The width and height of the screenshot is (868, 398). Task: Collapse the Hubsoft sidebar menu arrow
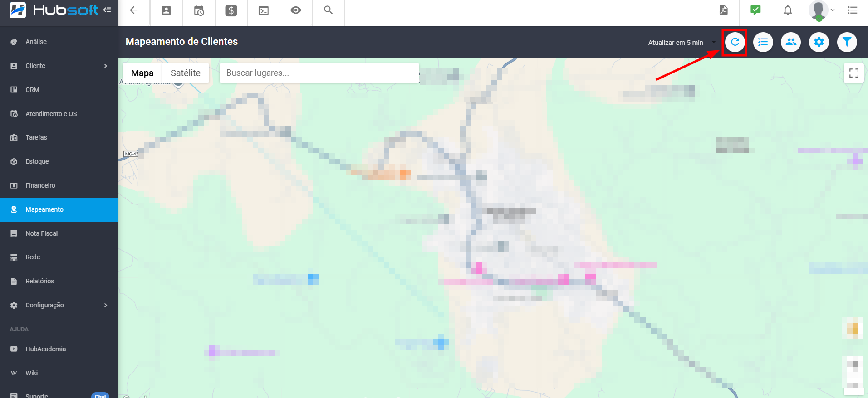click(107, 10)
